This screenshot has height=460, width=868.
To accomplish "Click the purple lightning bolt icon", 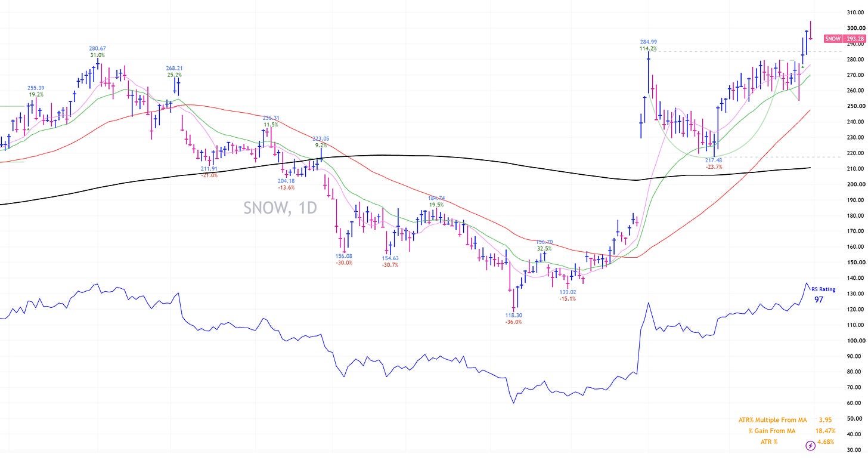I will [811, 445].
